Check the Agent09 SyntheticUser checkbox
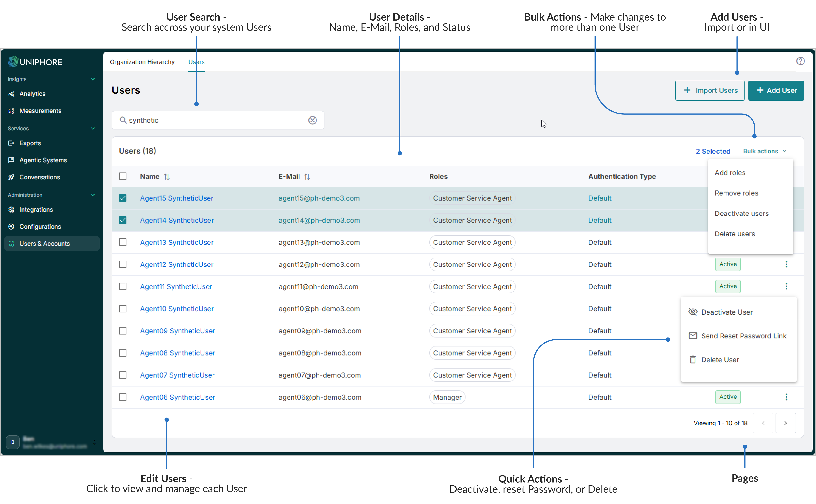Screen dimensions: 816x504 click(123, 331)
